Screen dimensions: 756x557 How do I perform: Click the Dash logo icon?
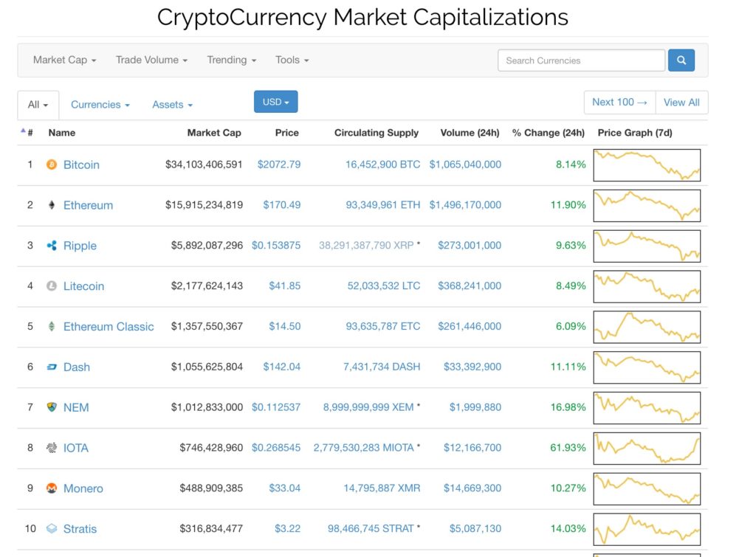pos(52,367)
